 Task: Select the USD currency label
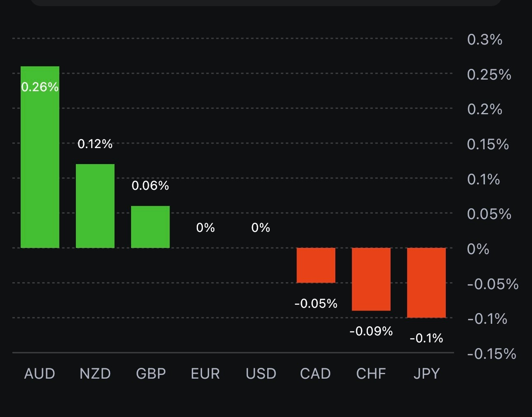coord(261,374)
